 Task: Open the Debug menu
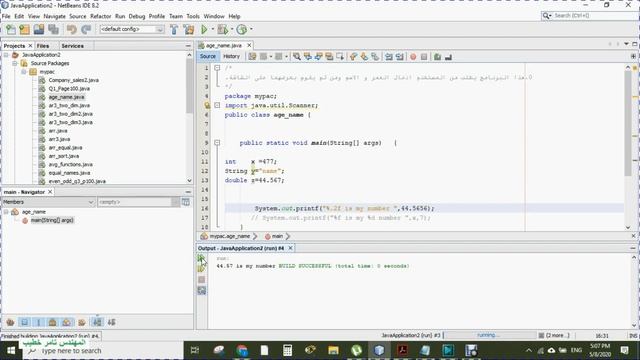pyautogui.click(x=137, y=16)
